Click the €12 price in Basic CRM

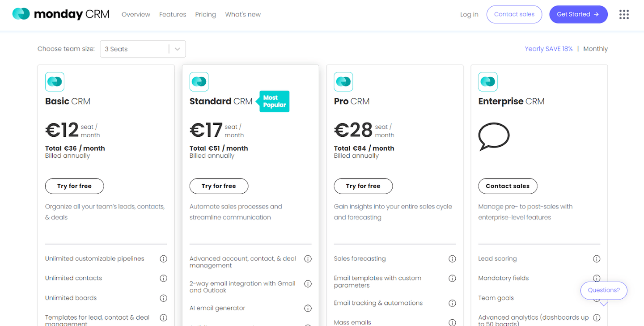[x=62, y=130]
